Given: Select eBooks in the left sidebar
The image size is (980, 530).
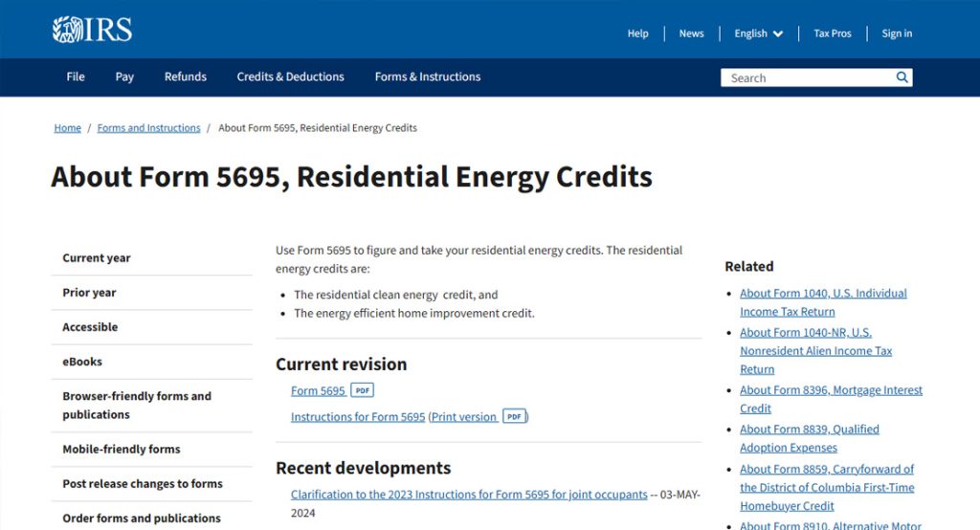Looking at the screenshot, I should (x=82, y=362).
